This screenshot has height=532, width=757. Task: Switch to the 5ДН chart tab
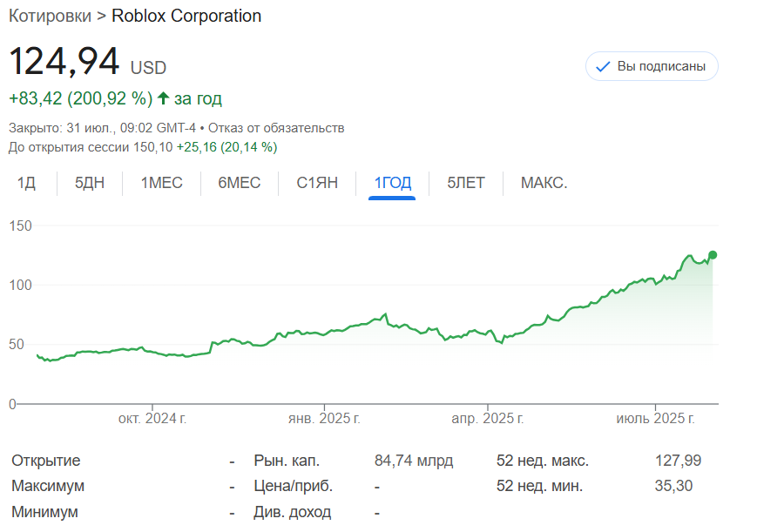click(90, 183)
